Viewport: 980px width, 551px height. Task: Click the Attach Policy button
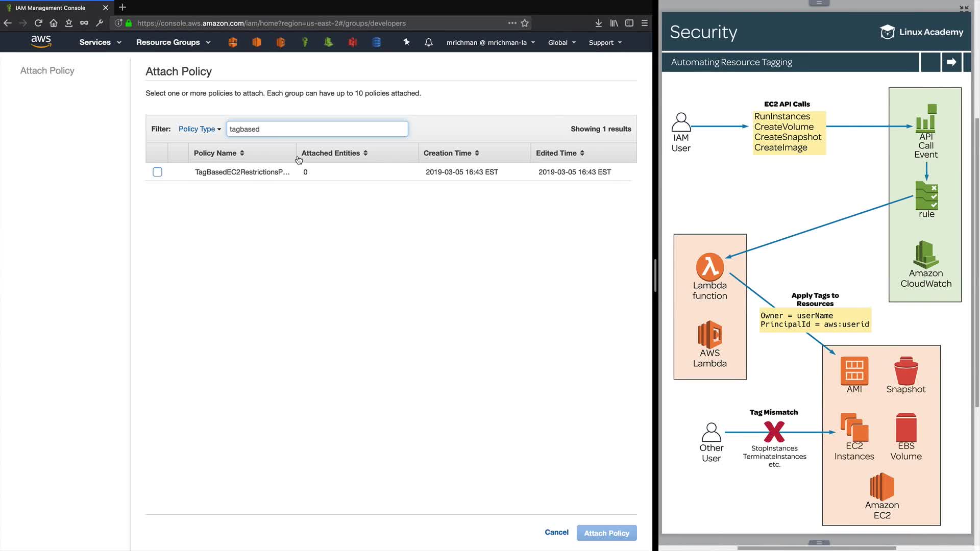[606, 533]
